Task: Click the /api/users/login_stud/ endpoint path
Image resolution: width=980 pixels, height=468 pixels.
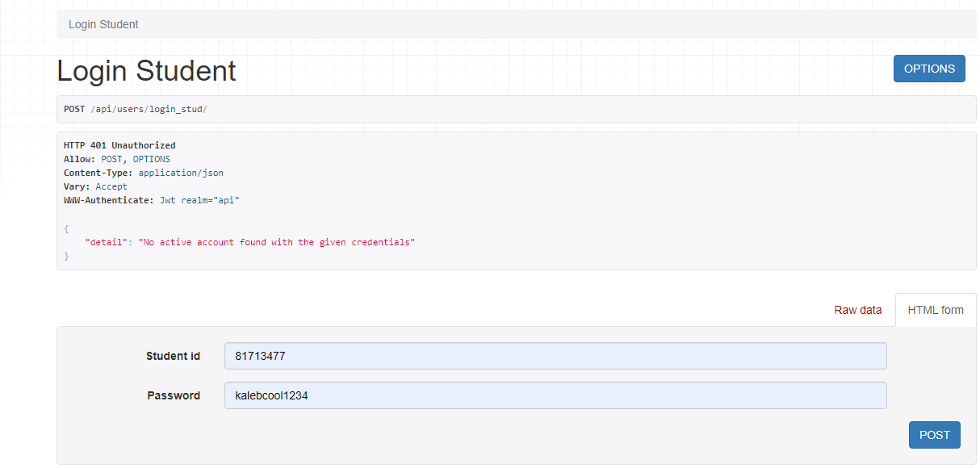Action: click(x=149, y=109)
